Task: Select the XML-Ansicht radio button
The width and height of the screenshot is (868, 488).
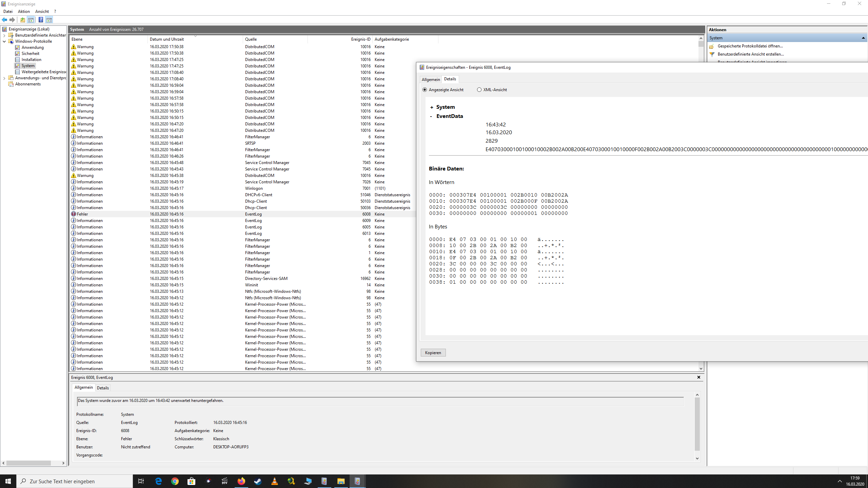Action: [x=479, y=90]
